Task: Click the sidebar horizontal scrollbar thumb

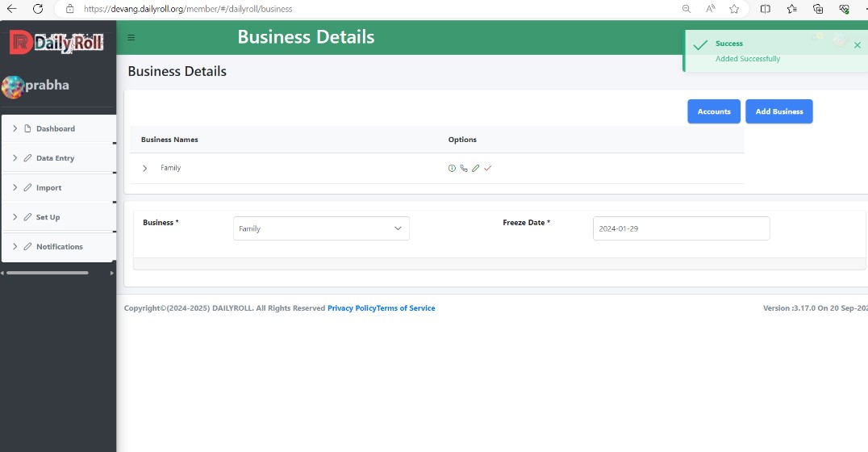Action: click(x=48, y=273)
